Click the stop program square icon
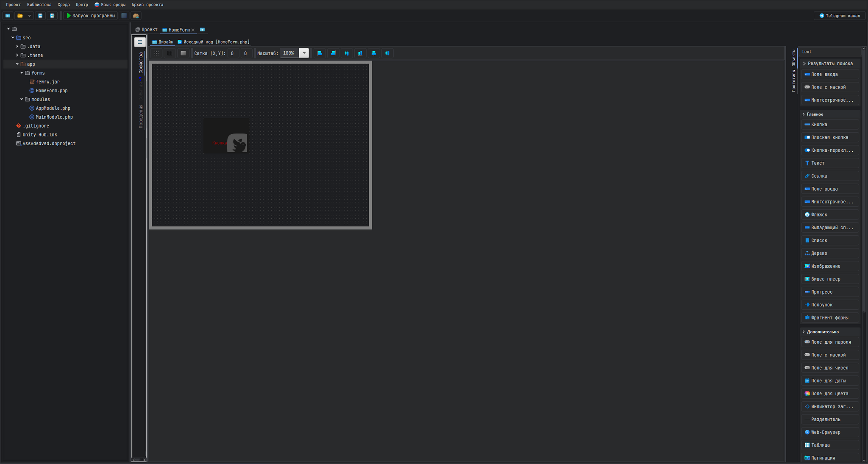The height and width of the screenshot is (464, 868). (x=124, y=16)
